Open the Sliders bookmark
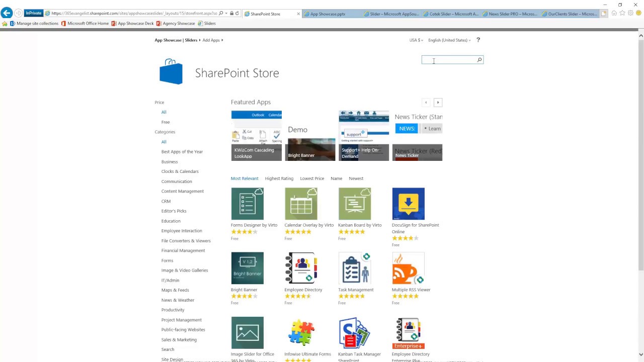Screen dimensions: 644x362 click(207, 23)
